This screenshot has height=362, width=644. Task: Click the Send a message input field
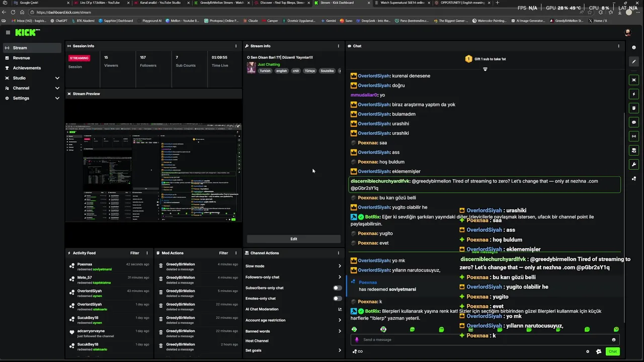tap(484, 339)
